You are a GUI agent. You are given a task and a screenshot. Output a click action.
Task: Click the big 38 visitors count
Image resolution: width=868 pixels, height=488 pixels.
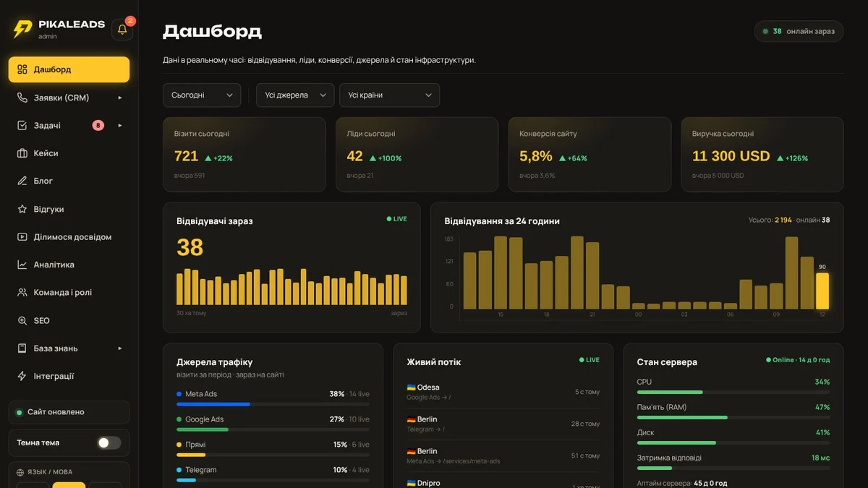[190, 248]
